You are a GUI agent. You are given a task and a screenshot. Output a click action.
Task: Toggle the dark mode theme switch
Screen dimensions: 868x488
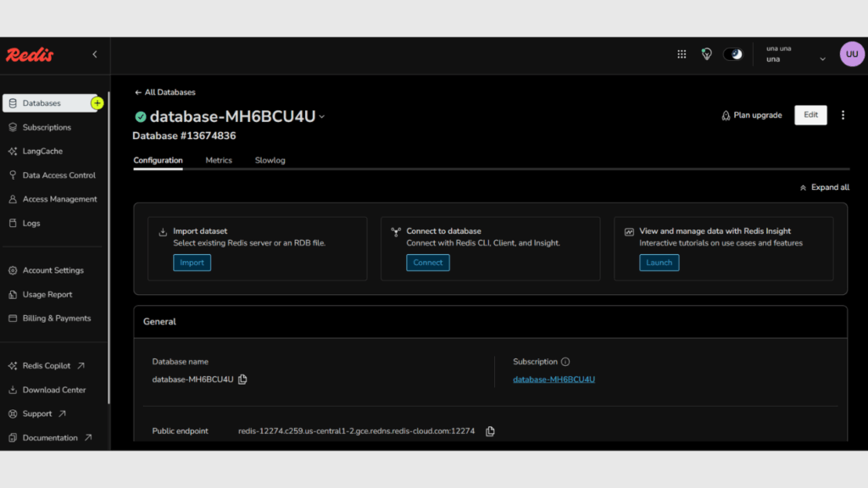pos(732,54)
